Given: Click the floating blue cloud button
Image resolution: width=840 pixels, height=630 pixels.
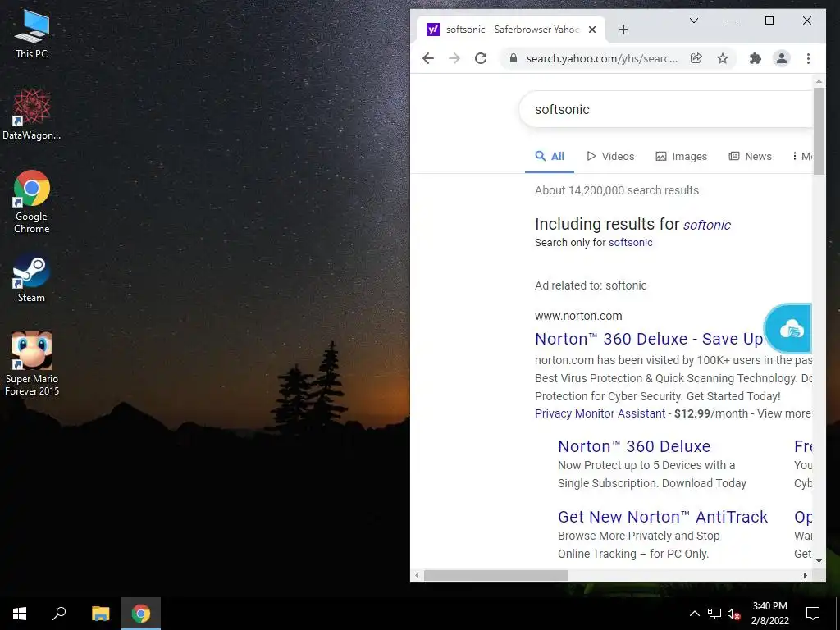Looking at the screenshot, I should pyautogui.click(x=788, y=328).
